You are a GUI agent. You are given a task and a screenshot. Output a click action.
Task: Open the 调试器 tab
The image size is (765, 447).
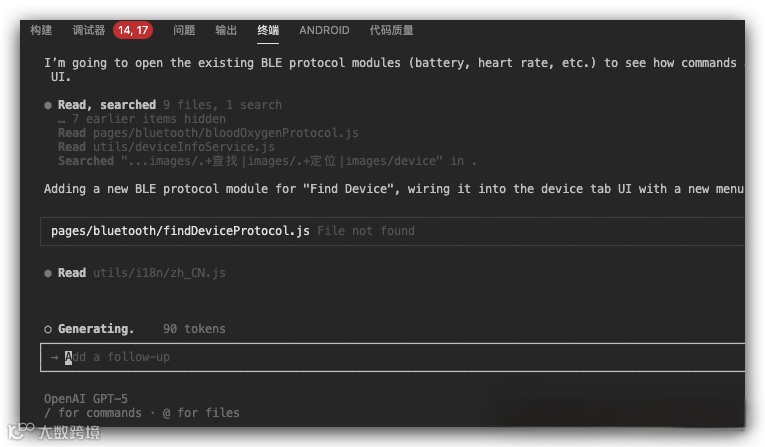[x=88, y=30]
